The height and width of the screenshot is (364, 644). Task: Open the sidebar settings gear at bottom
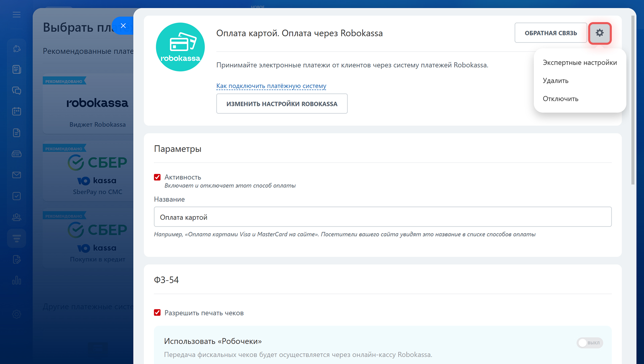tap(16, 314)
